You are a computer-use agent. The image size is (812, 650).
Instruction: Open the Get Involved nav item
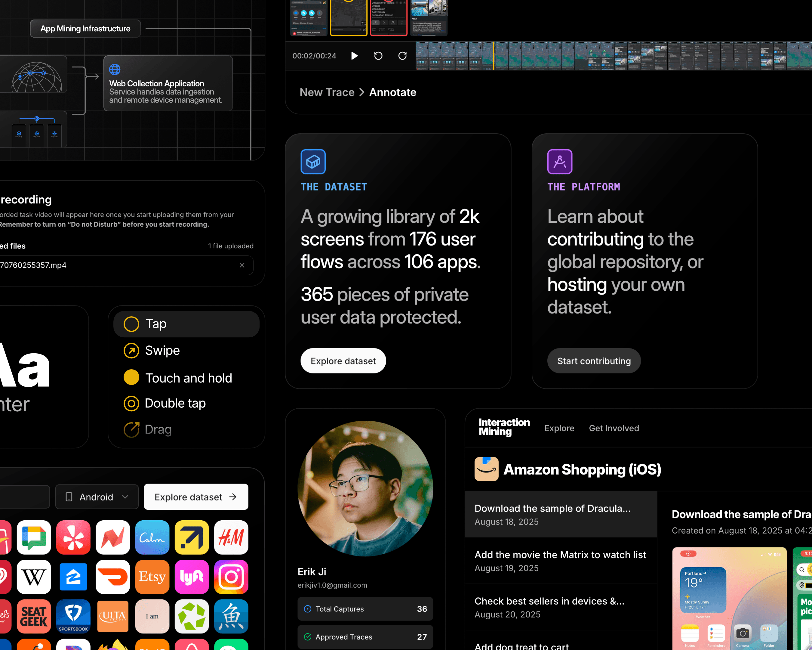point(614,428)
